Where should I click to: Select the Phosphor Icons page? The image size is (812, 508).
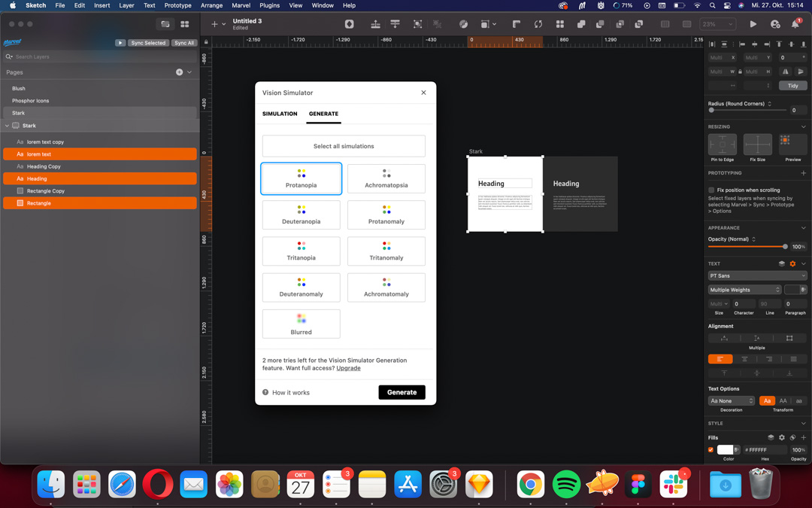coord(100,101)
